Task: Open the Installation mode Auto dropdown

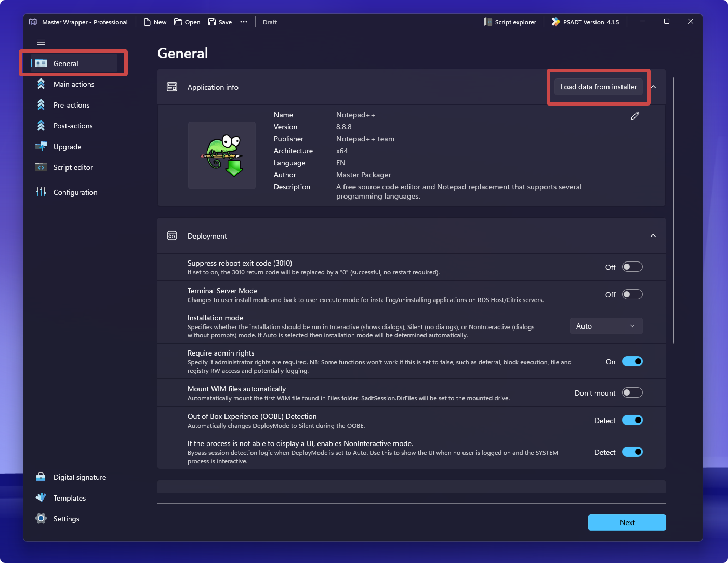Action: point(606,326)
